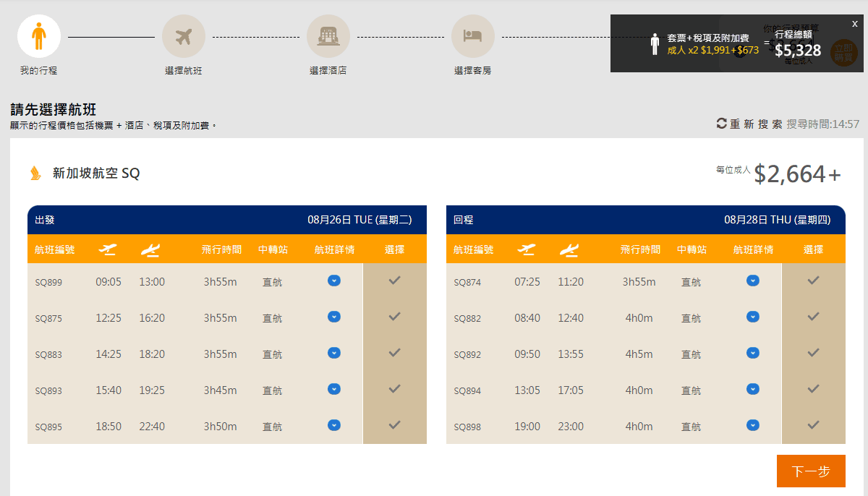Click the 選擇航班 airplane step icon
868x496 pixels.
[x=184, y=36]
